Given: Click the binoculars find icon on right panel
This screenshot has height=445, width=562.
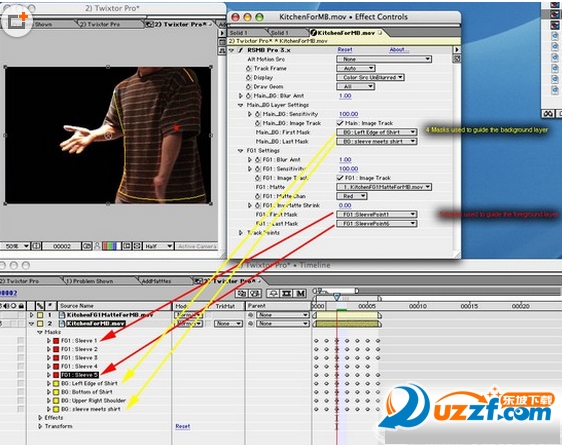Looking at the screenshot, I should click(x=548, y=114).
